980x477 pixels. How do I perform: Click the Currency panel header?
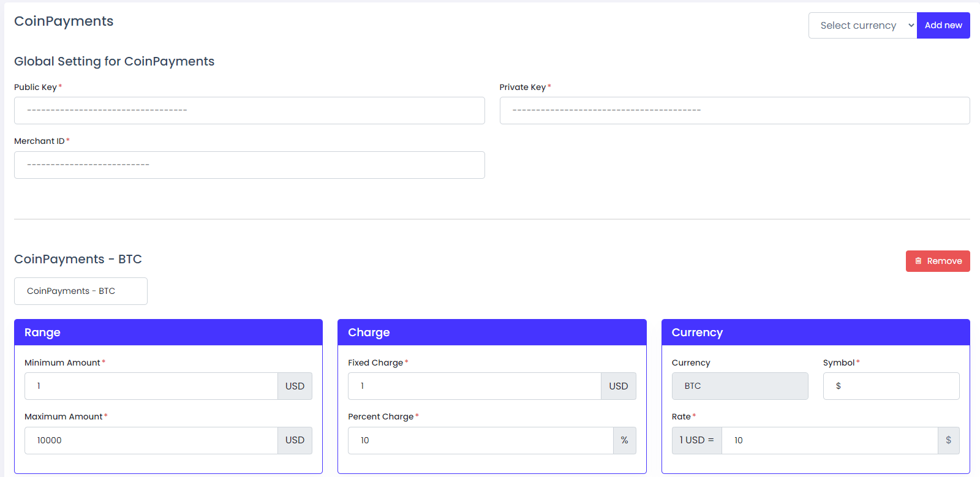tap(816, 332)
